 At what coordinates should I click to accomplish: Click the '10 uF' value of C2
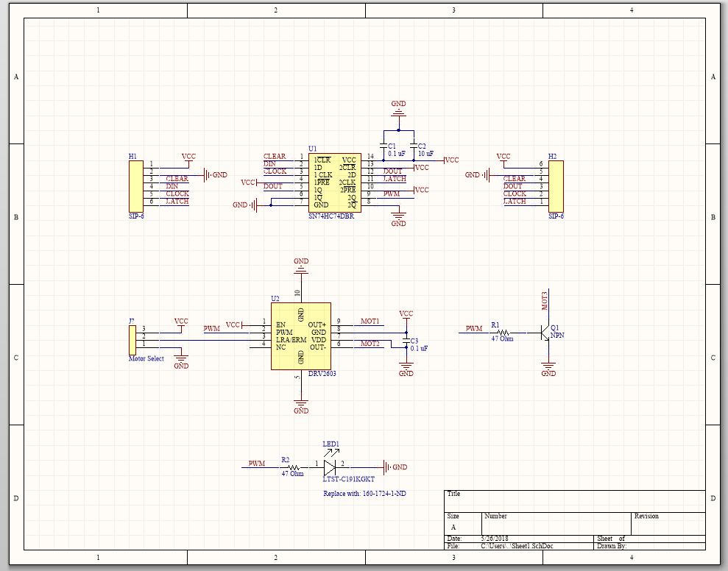tap(425, 153)
